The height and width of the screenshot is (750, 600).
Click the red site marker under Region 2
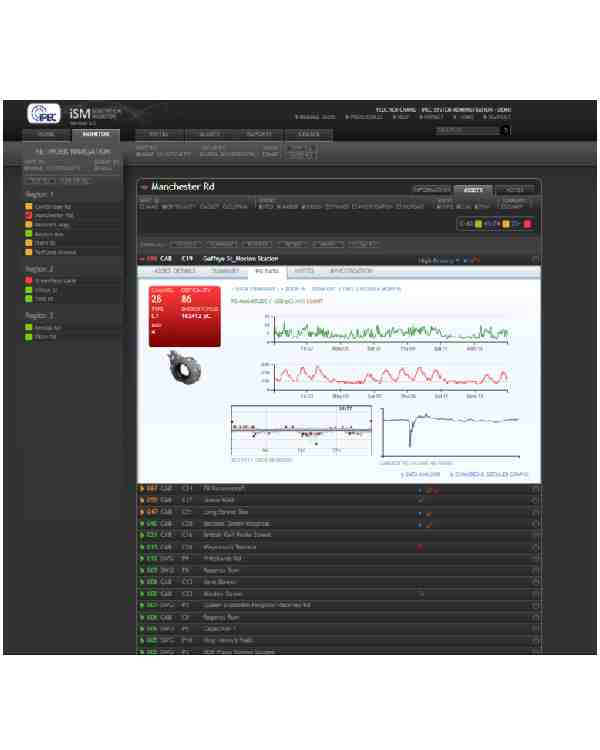[x=29, y=281]
